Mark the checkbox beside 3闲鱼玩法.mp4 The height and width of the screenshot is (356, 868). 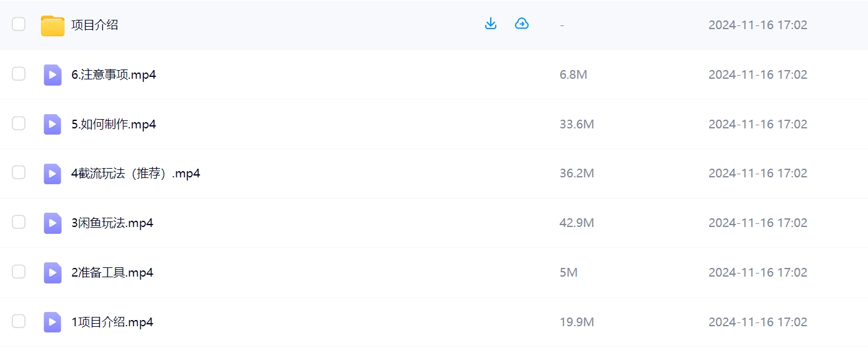coord(19,222)
